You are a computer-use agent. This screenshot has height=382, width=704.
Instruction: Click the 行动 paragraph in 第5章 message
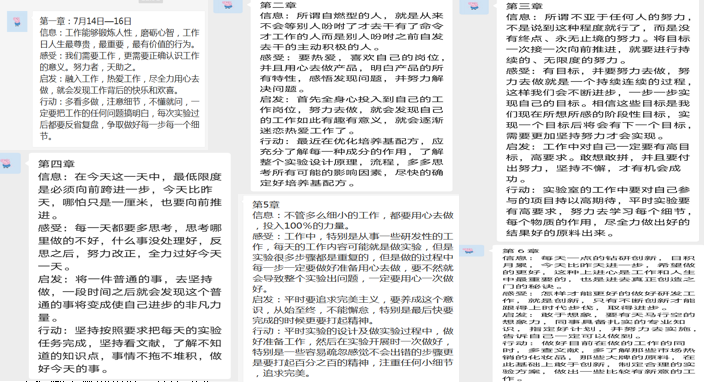(353, 352)
